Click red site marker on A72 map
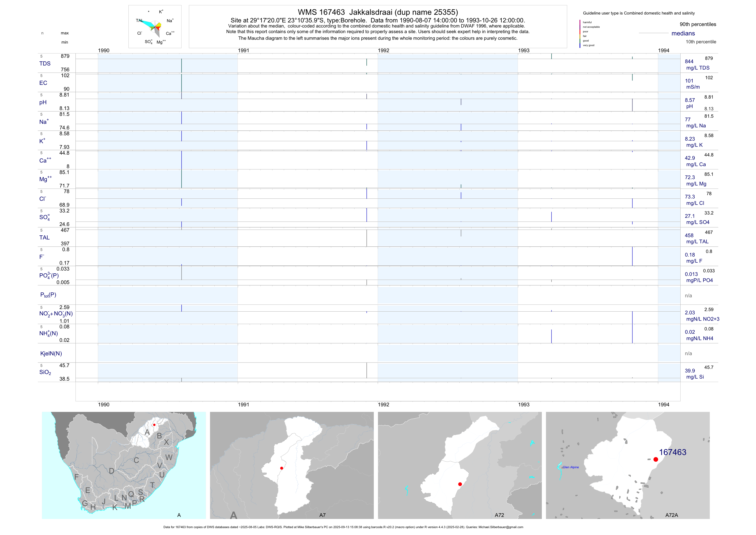This screenshot has height=535, width=756. click(x=460, y=484)
